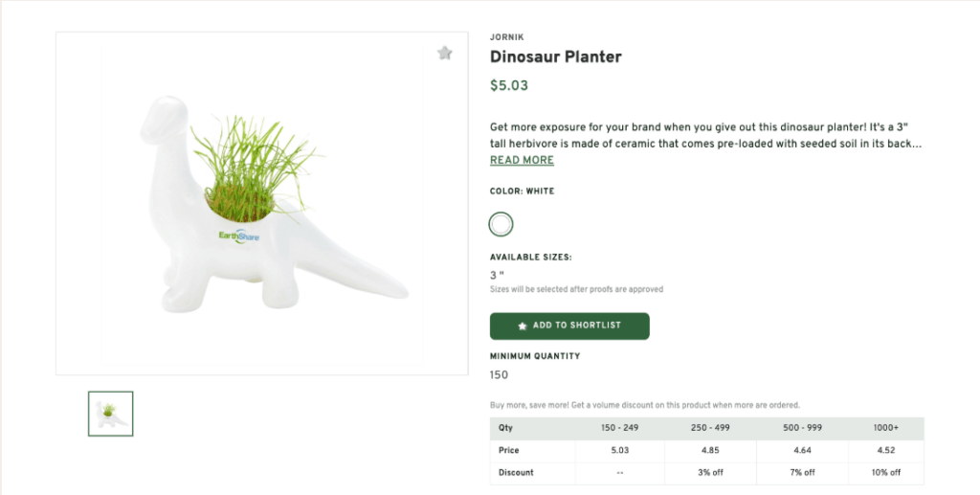Image resolution: width=980 pixels, height=495 pixels.
Task: Click the Dinosaur Planter product title
Action: (x=556, y=57)
